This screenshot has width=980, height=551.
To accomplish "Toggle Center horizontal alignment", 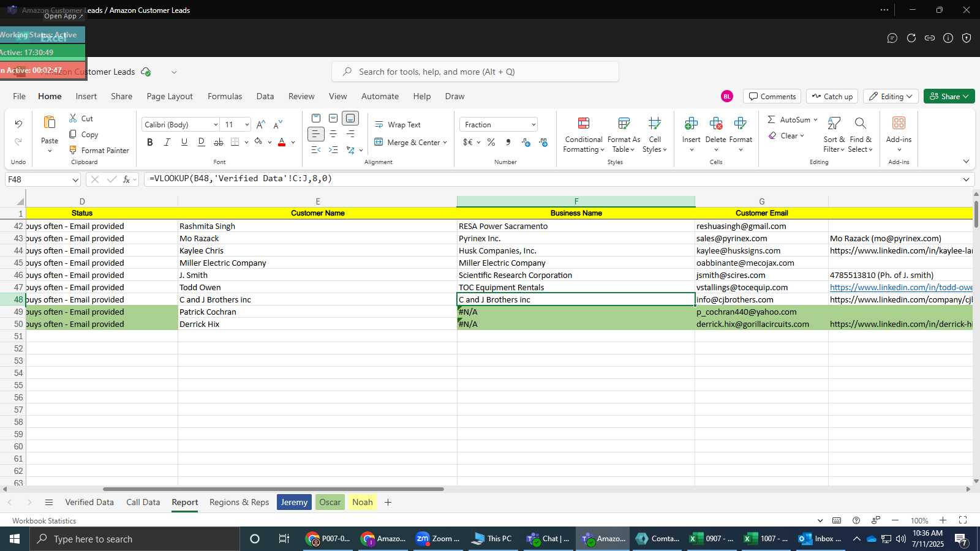I will (x=333, y=134).
